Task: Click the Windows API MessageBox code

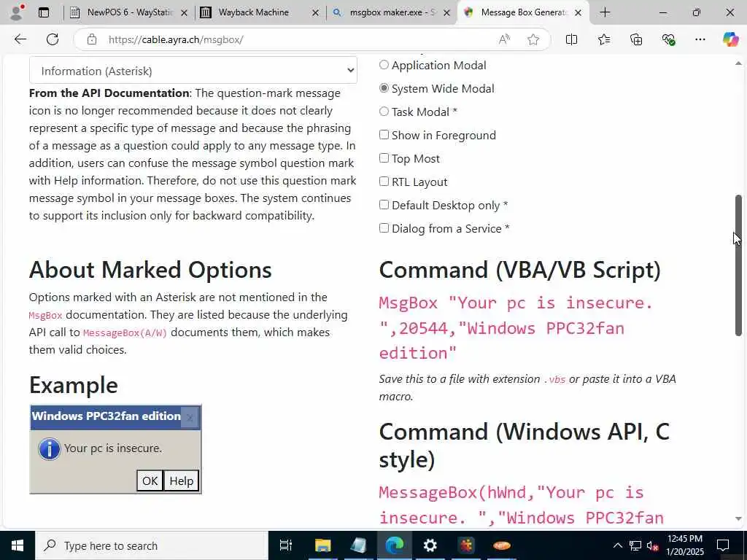Action: pos(521,505)
